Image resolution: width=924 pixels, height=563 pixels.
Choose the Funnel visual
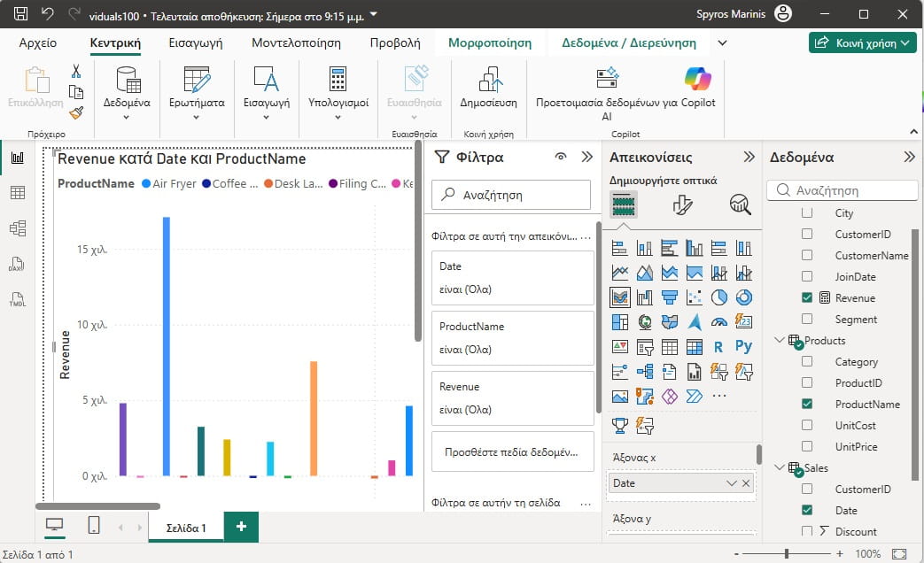[670, 297]
